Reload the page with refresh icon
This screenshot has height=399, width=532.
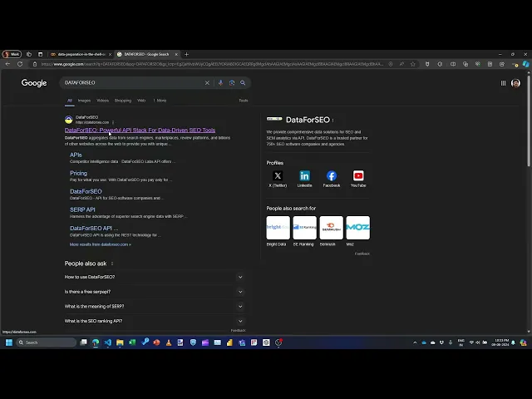(20, 64)
